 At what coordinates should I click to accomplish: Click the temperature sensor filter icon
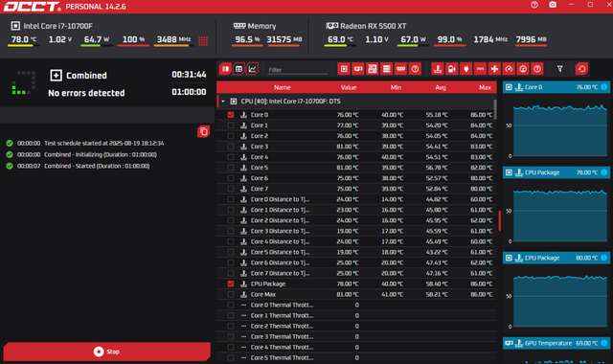(438, 69)
